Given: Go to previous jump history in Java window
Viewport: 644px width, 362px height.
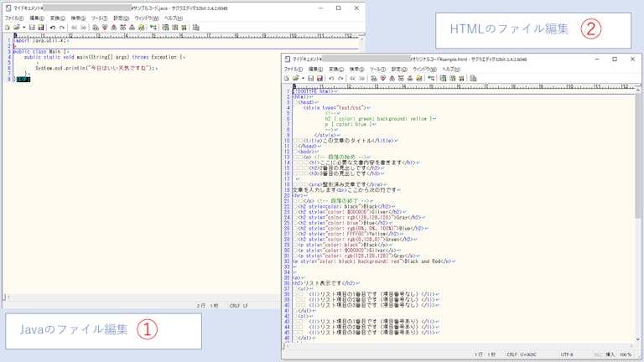Looking at the screenshot, I should tap(74, 28).
